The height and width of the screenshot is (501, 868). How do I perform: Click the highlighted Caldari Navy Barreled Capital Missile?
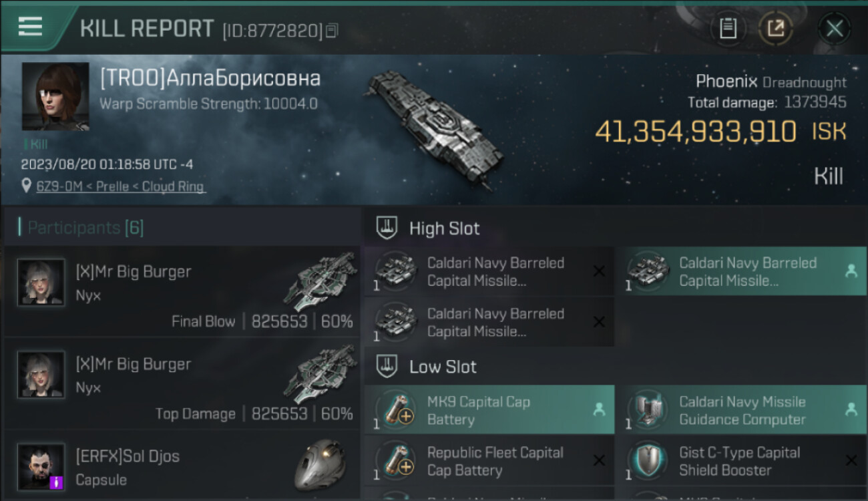(741, 272)
